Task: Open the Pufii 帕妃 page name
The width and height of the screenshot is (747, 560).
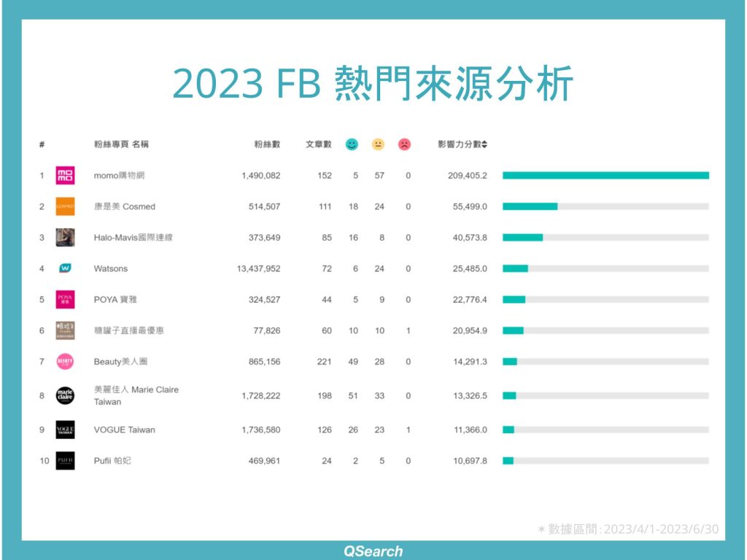Action: tap(112, 461)
